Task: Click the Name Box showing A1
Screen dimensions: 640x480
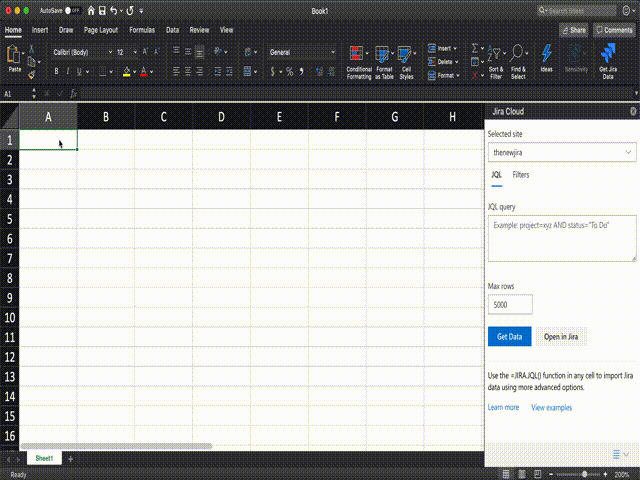Action: coord(15,94)
